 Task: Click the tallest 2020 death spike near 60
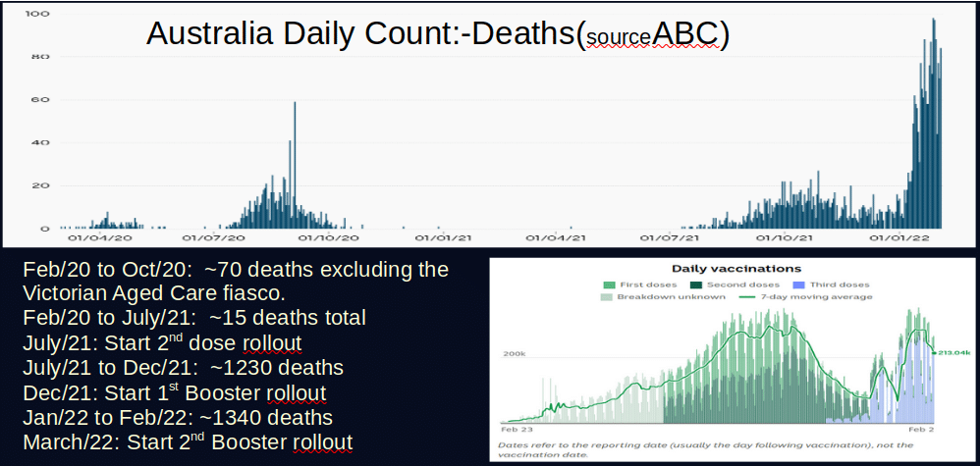(295, 165)
